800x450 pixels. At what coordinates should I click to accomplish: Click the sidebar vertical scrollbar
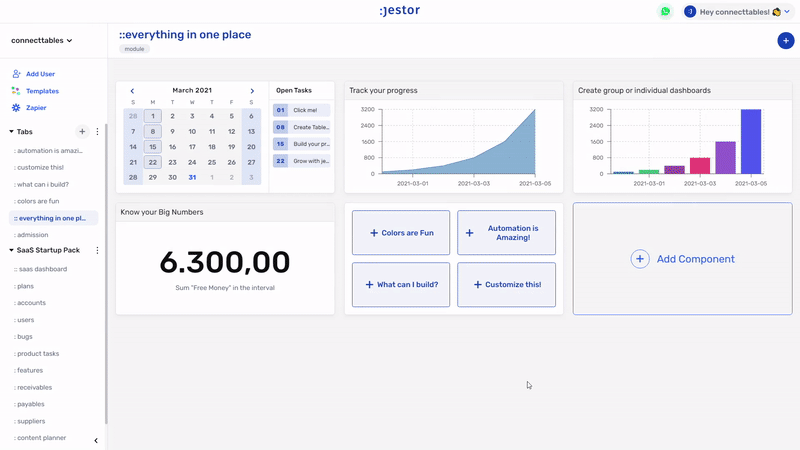[x=106, y=273]
